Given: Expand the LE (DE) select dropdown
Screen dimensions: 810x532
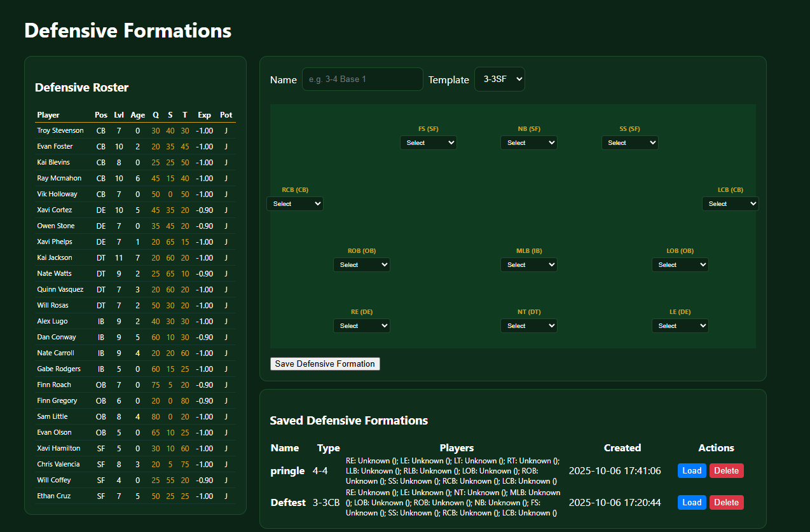Looking at the screenshot, I should (680, 326).
